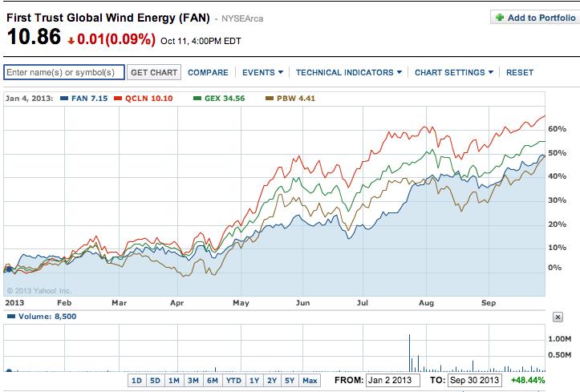Select the PBW 4.41 legend label
Screen dimensions: 580x392
click(x=296, y=99)
